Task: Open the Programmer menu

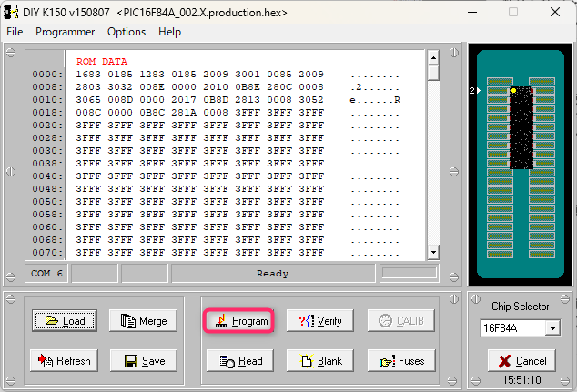Action: tap(66, 32)
